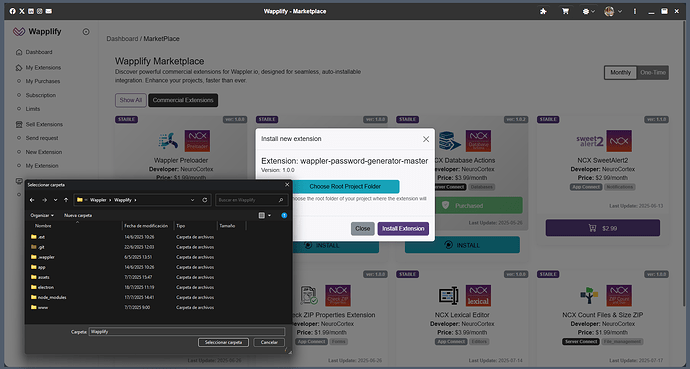Open the LinkedIn icon in the title bar
The width and height of the screenshot is (690, 369).
[31, 11]
